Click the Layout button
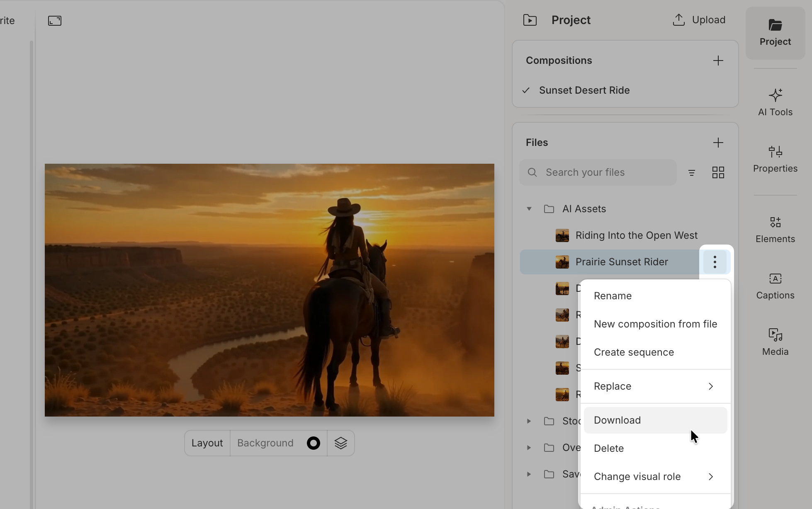 pos(207,443)
